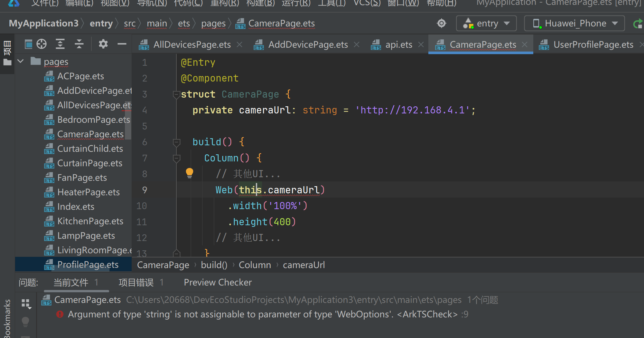
Task: Click main in the path breadcrumb
Action: (157, 23)
